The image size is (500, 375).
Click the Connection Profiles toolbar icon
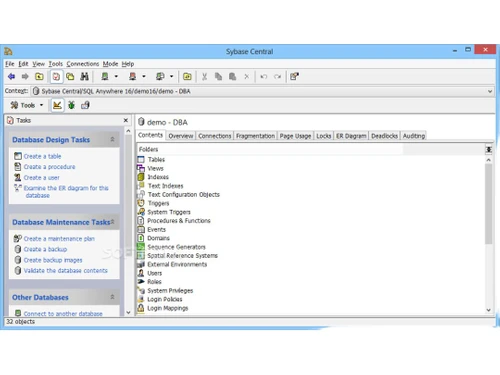[x=160, y=77]
